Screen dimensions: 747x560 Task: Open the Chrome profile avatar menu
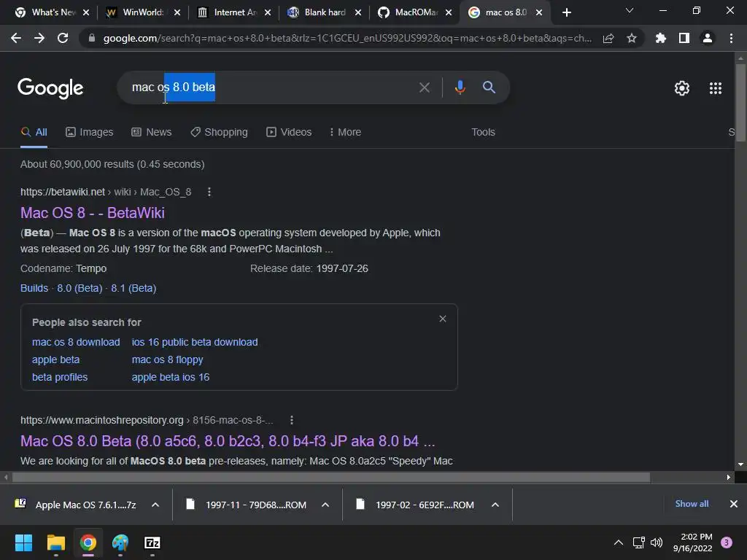(708, 38)
